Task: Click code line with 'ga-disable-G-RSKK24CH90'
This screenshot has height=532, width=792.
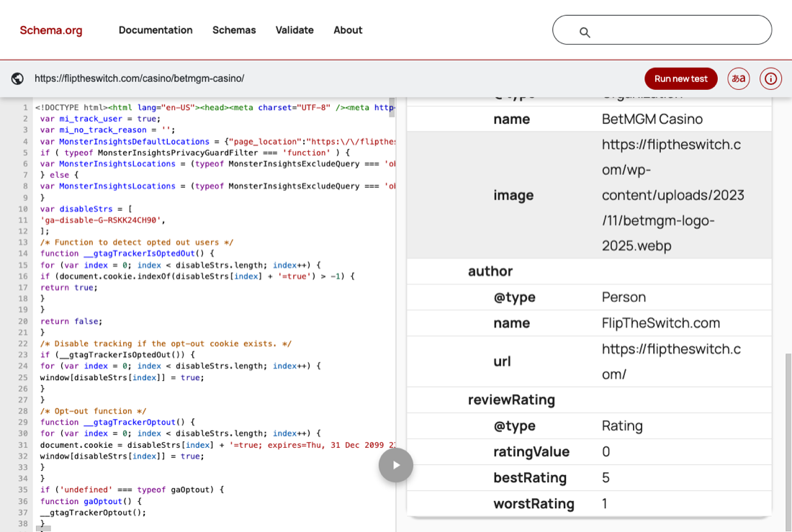Action: point(102,220)
